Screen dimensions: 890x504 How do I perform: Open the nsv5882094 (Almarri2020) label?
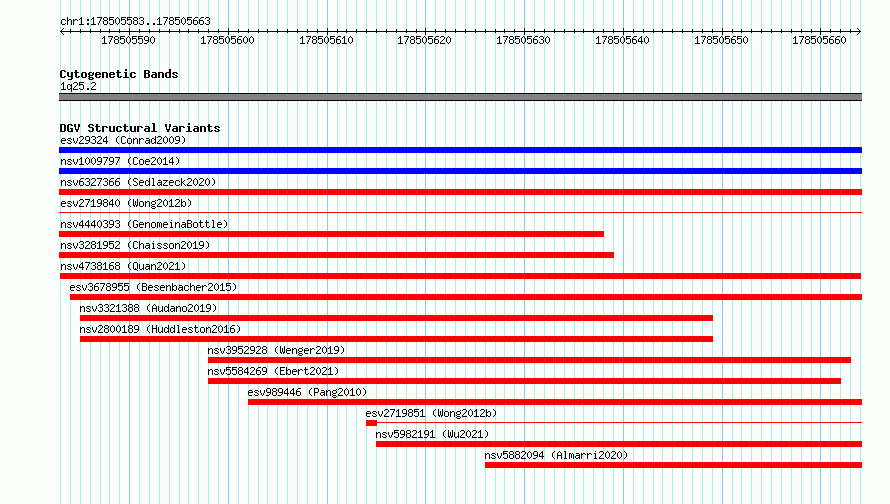(x=556, y=455)
